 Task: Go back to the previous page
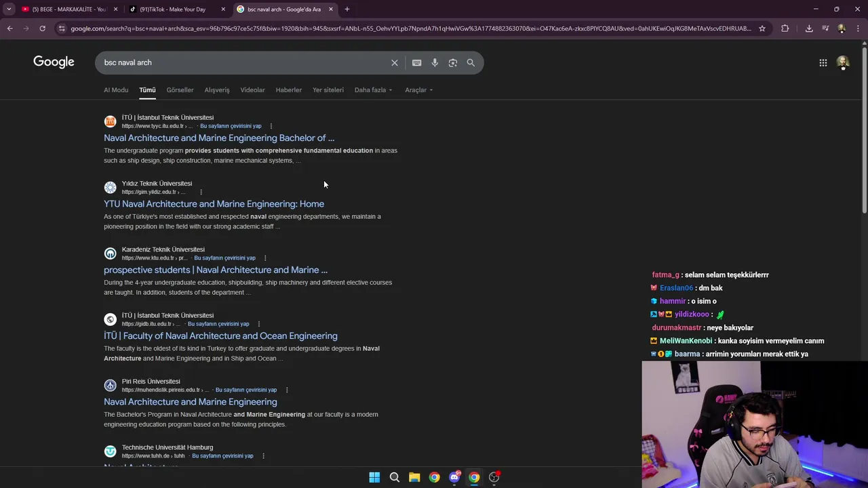point(9,28)
